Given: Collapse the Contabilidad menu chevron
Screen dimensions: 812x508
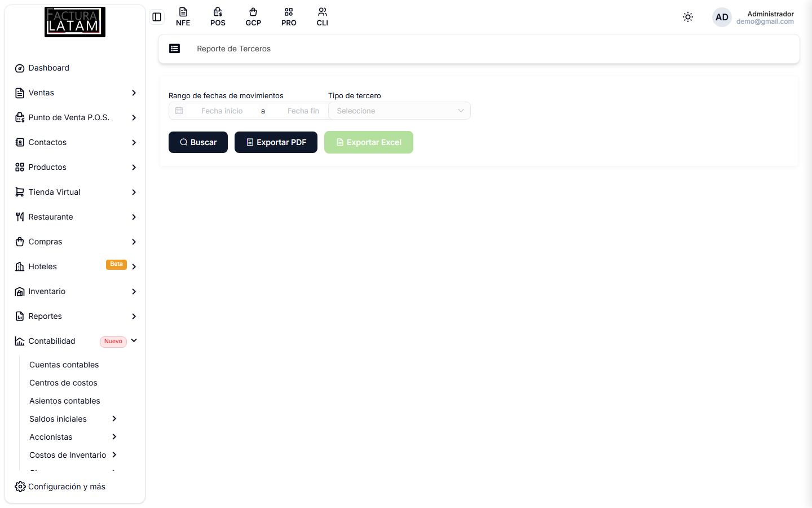Looking at the screenshot, I should click(134, 341).
